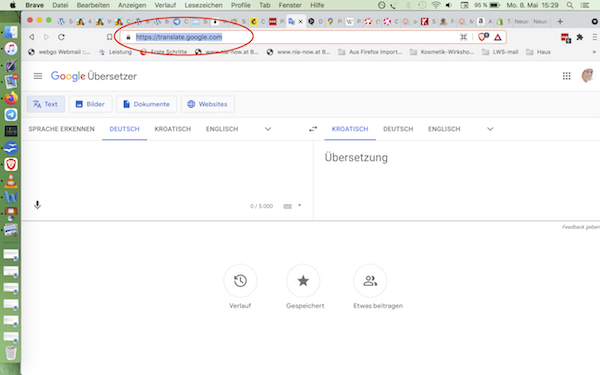Click the microphone voice input icon
Screen dimensions: 600x375
point(37,205)
